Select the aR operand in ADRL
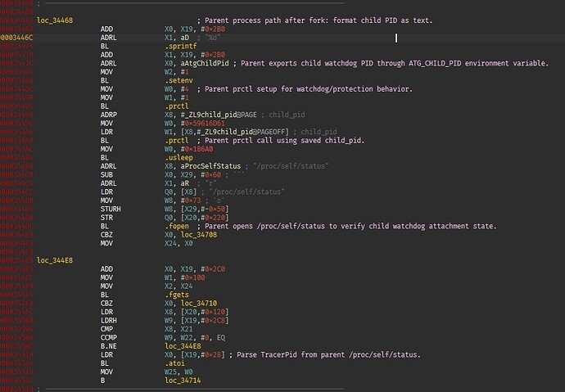The height and width of the screenshot is (392, 565). pyautogui.click(x=185, y=183)
